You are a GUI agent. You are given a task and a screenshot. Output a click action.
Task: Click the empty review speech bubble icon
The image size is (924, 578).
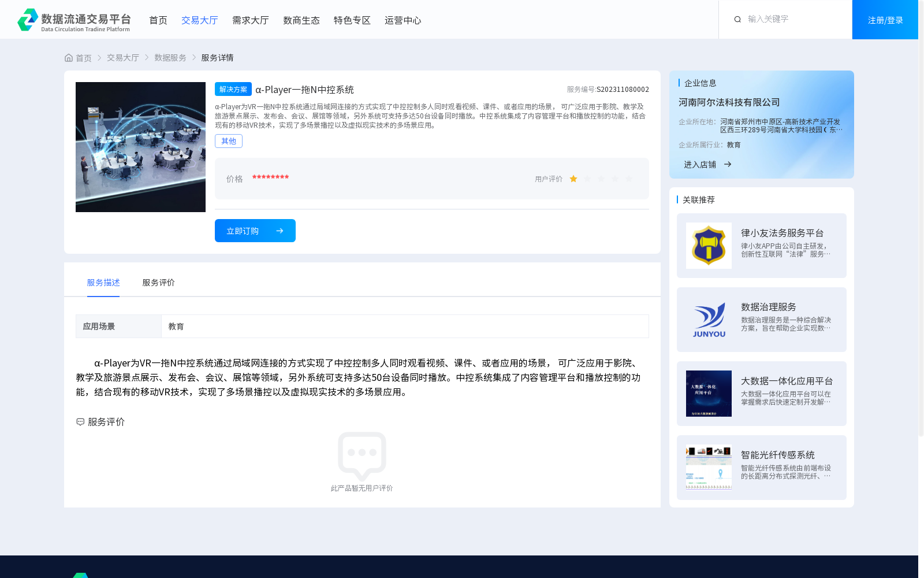362,456
